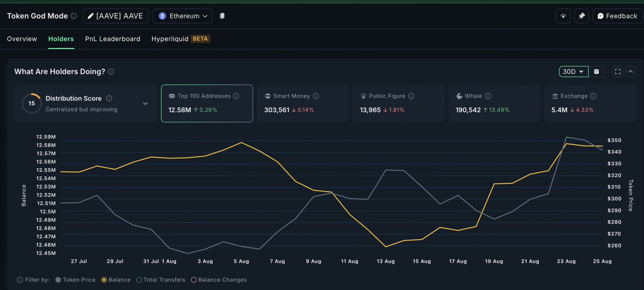644x290 pixels.
Task: Open the calendar date picker beside 30D
Action: coord(597,71)
